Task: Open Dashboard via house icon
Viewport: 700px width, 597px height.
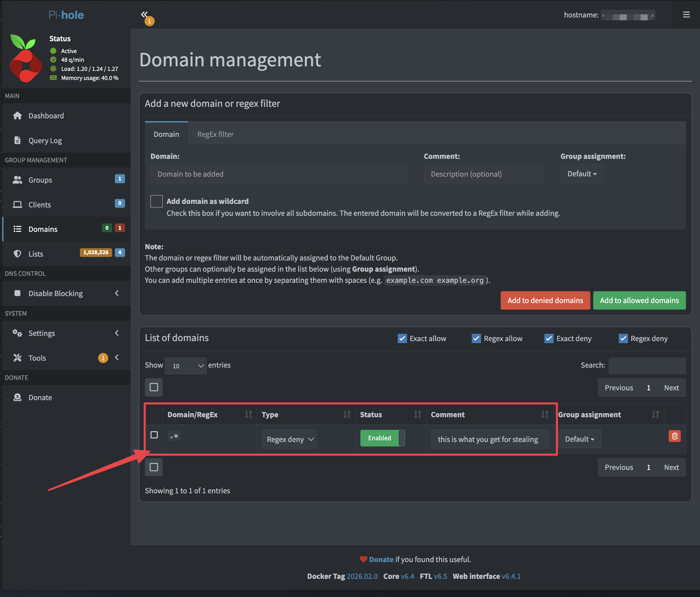Action: pyautogui.click(x=17, y=116)
